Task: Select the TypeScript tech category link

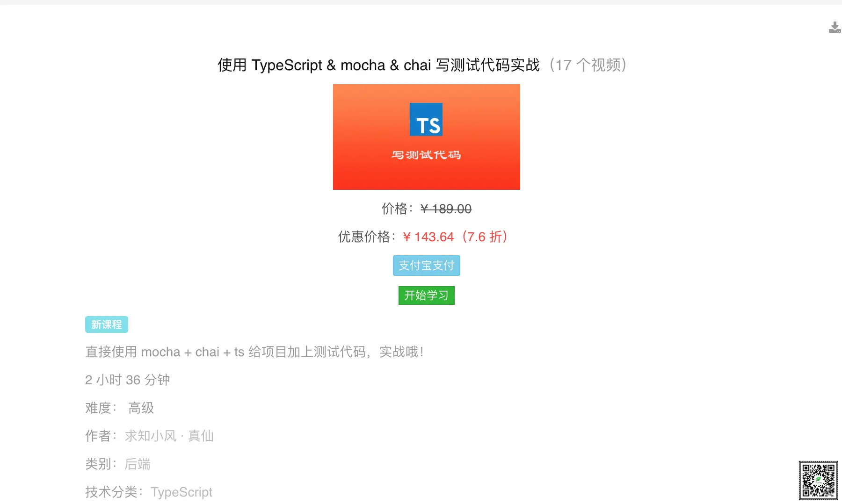Action: 181,492
